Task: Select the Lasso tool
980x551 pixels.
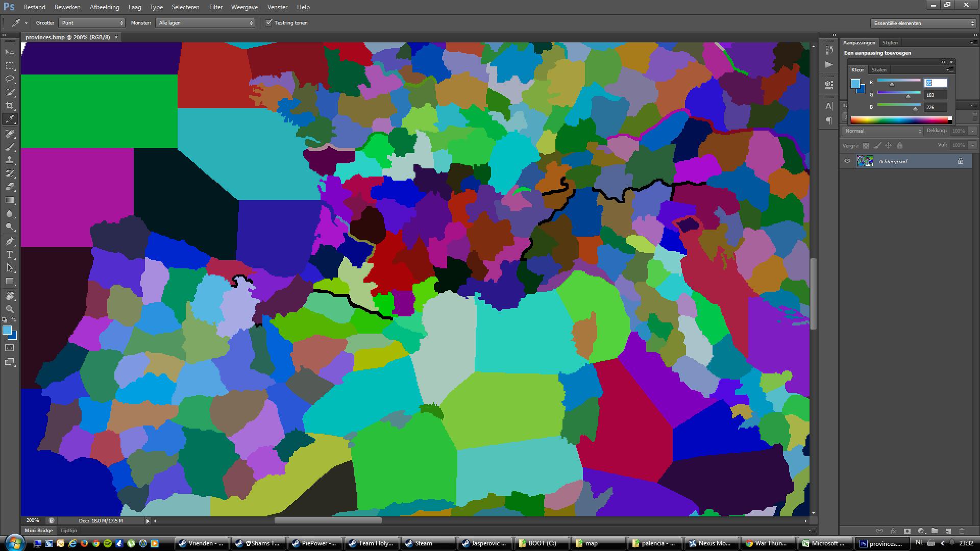Action: [10, 79]
